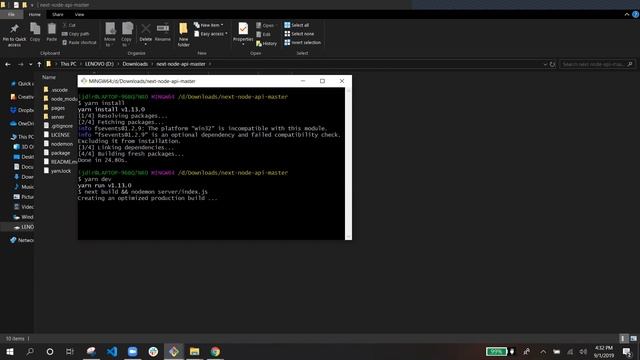Open the Easy access dropdown
Screen dimensions: 640x360
click(211, 34)
